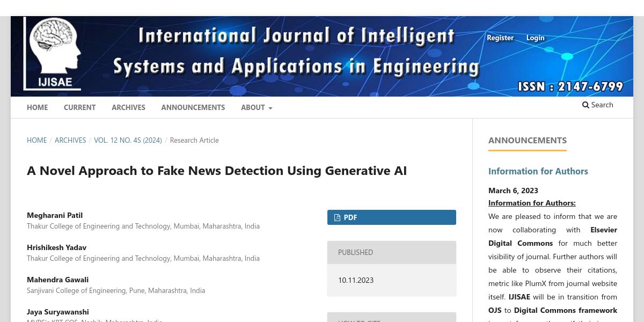Viewport: 644px width, 322px height.
Task: Click the Research Article breadcrumb text
Action: [194, 140]
